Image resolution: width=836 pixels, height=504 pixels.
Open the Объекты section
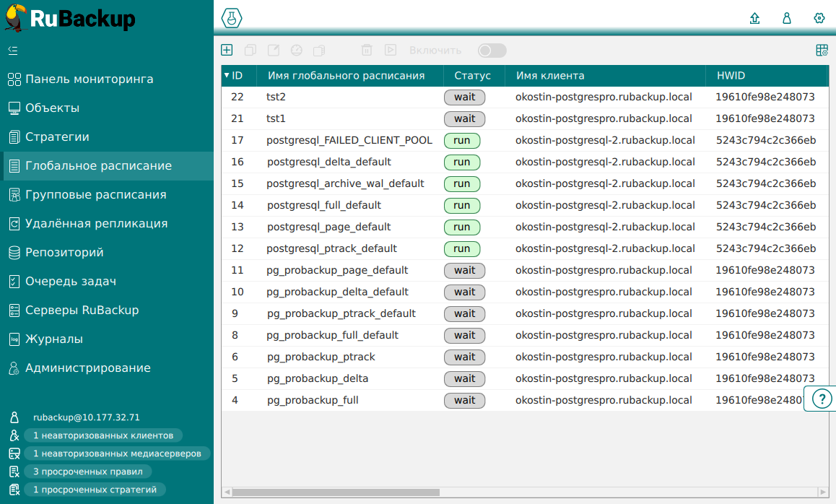click(107, 108)
